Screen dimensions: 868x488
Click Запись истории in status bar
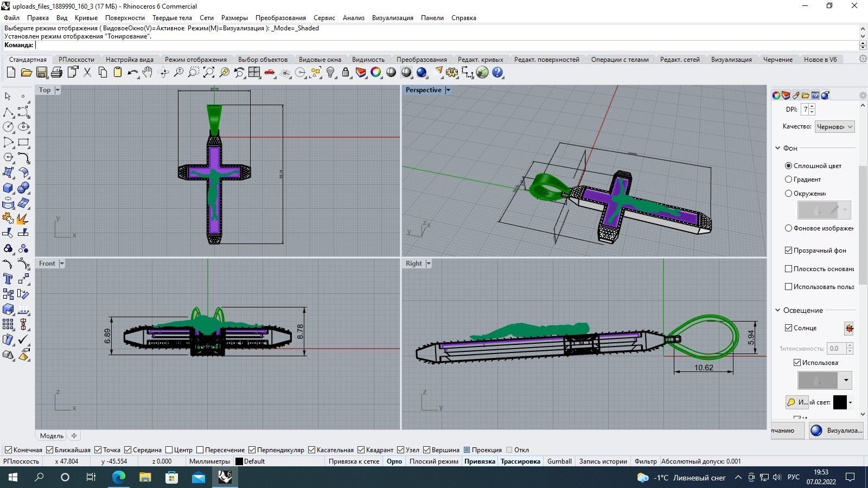(x=603, y=461)
